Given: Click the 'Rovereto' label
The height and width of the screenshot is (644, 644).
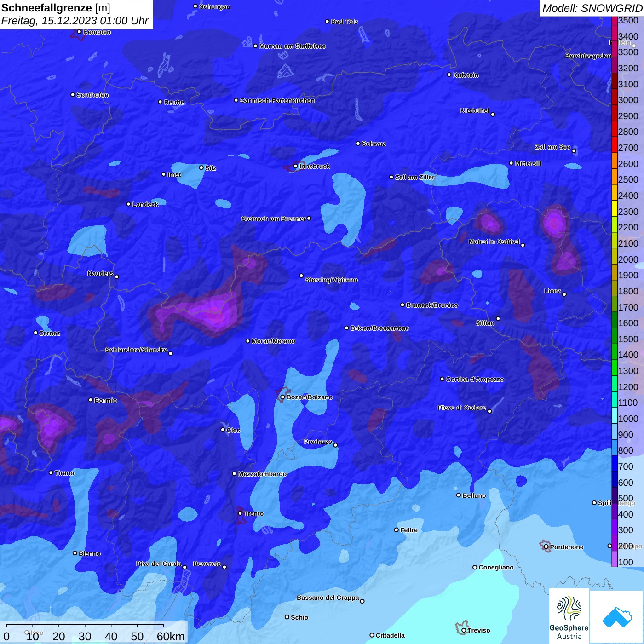Looking at the screenshot, I should coord(207,563).
